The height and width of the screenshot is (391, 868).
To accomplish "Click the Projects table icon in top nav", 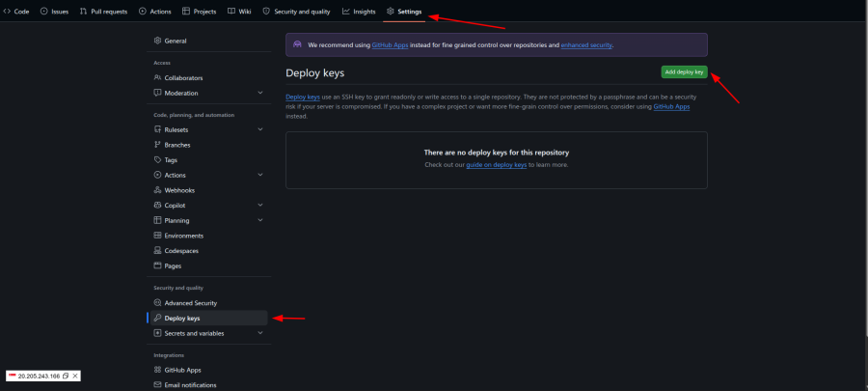I will tap(186, 11).
